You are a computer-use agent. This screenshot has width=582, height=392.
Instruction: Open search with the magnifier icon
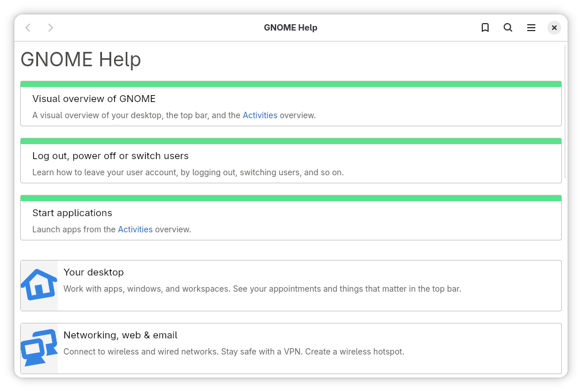pyautogui.click(x=508, y=28)
